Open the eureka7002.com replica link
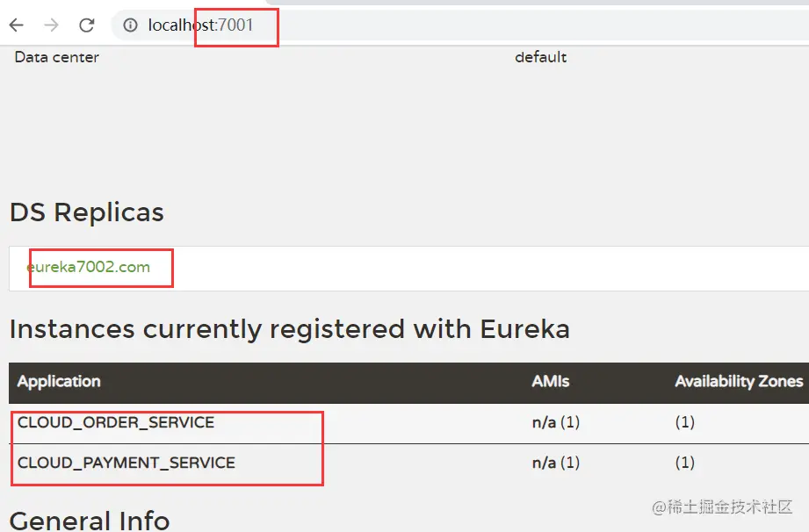Image resolution: width=809 pixels, height=532 pixels. tap(88, 267)
